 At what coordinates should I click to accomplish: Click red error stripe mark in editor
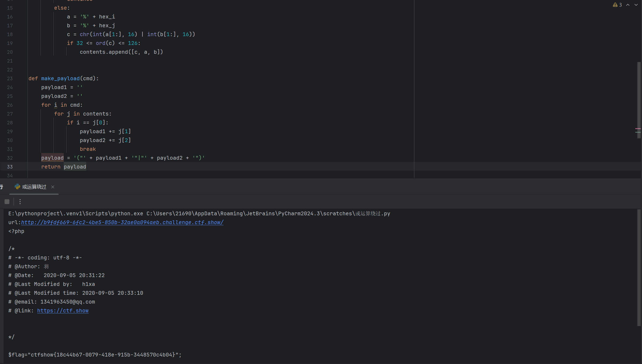[638, 129]
